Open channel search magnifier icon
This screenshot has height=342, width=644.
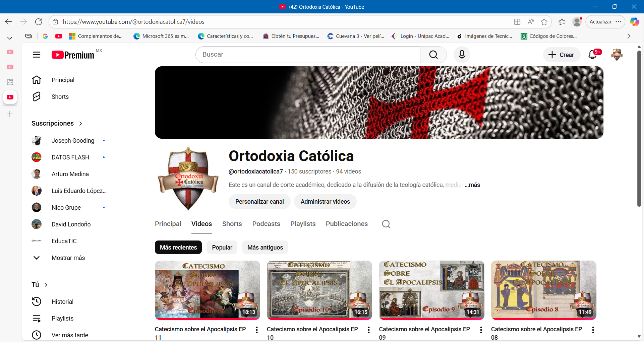386,224
